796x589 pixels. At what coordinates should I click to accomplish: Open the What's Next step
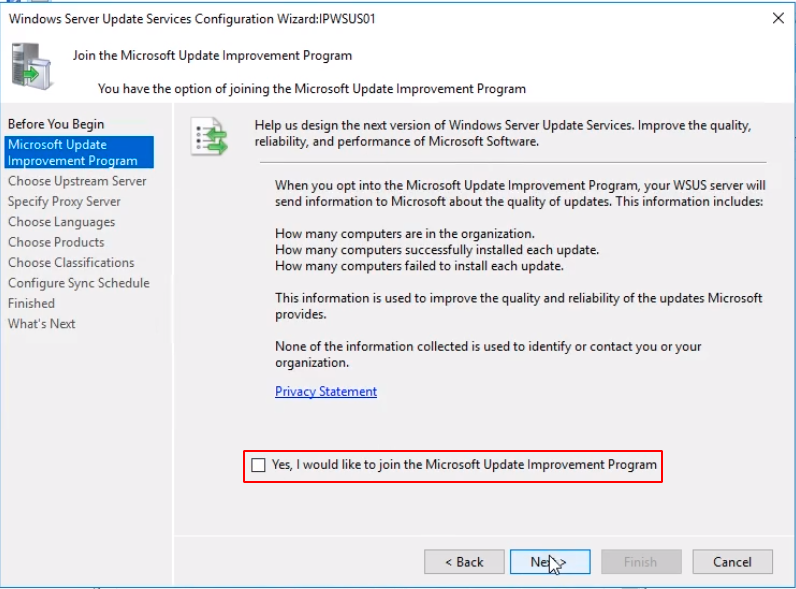pos(42,324)
